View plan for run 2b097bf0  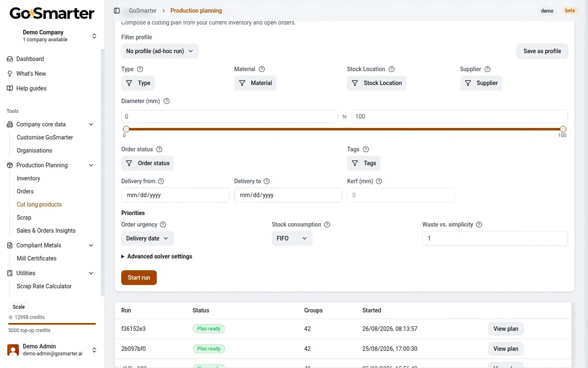(506, 349)
